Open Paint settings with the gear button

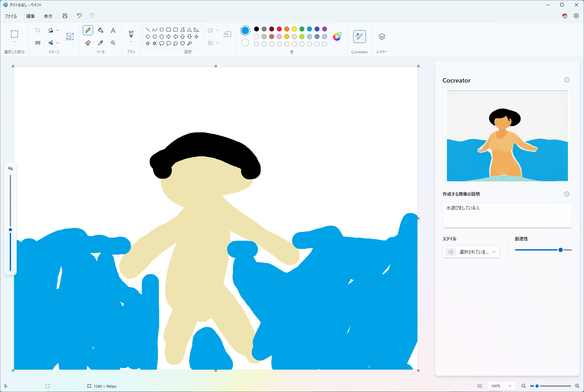point(577,16)
